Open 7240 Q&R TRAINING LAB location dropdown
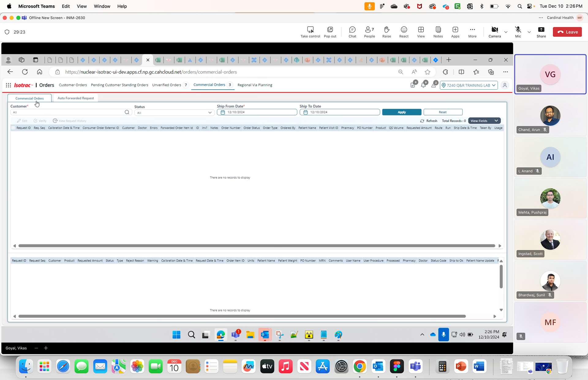588x380 pixels. click(468, 85)
